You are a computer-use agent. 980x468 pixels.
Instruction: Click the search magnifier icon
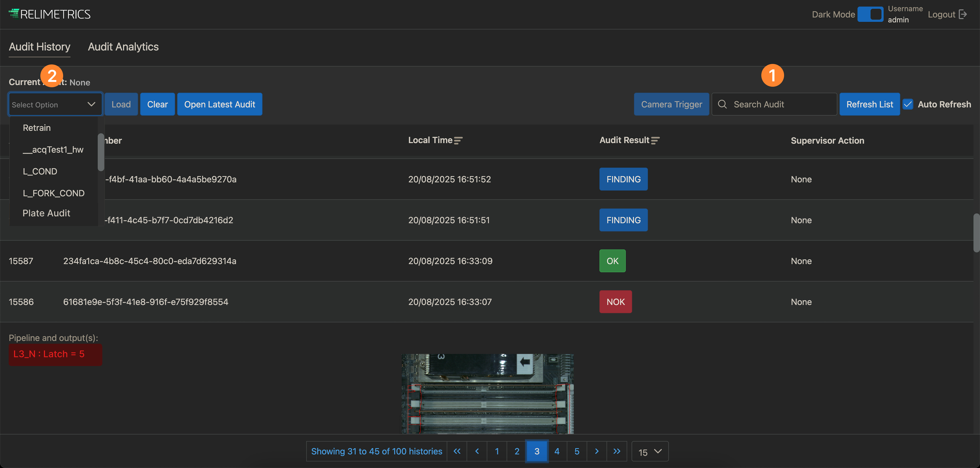pyautogui.click(x=722, y=104)
